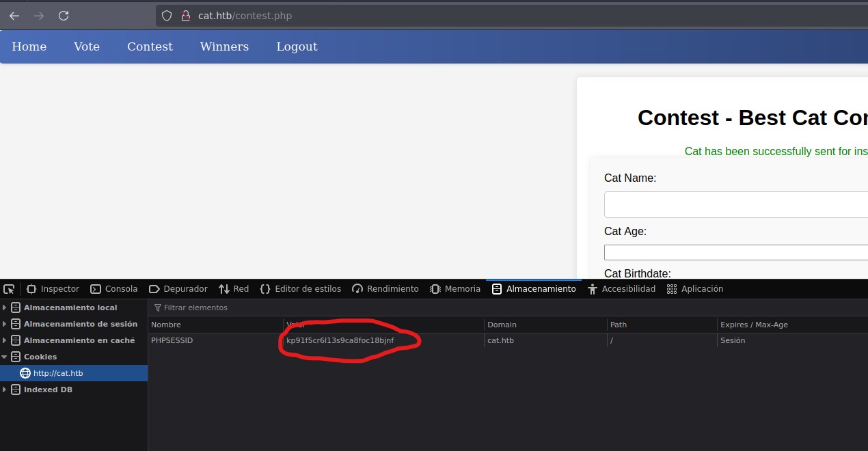Open Editor de estilos panel
868x451 pixels.
click(301, 289)
